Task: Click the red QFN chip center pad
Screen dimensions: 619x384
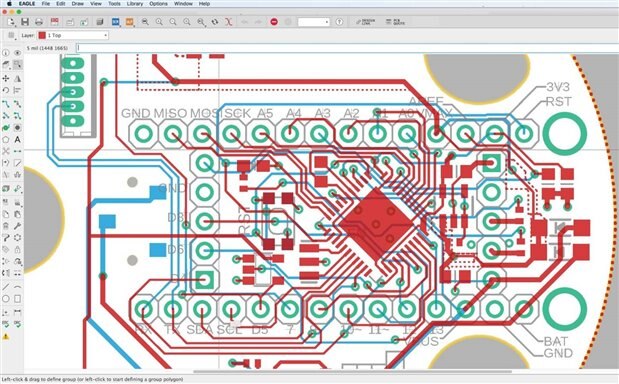Action: 376,224
